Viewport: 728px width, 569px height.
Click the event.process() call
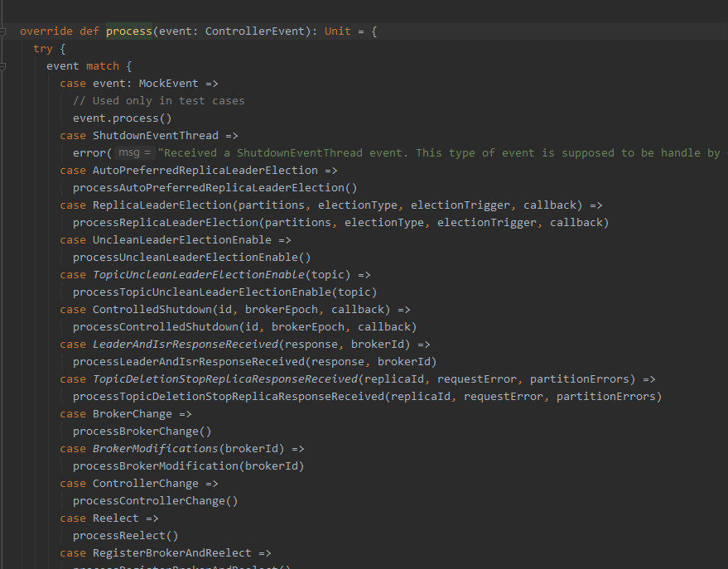(122, 118)
